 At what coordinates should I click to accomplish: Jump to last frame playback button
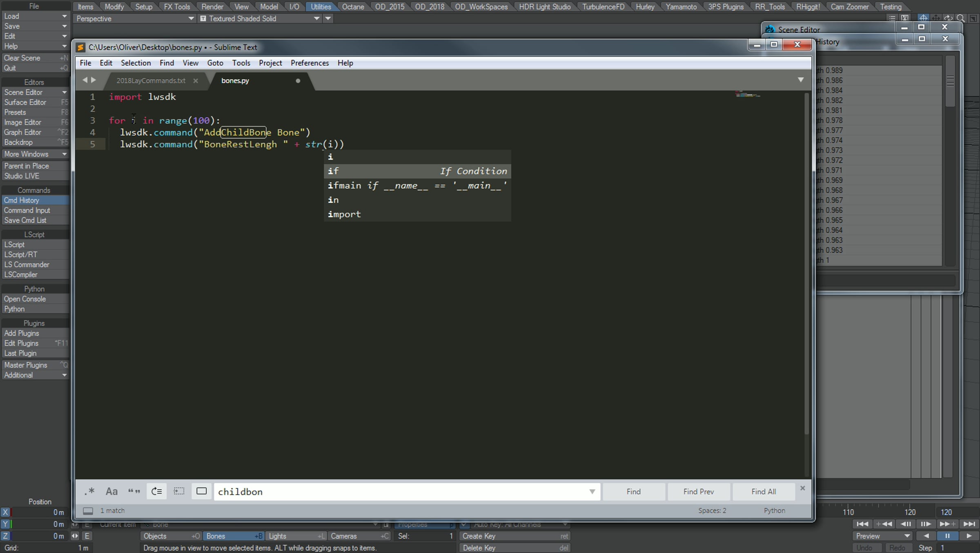click(x=969, y=524)
